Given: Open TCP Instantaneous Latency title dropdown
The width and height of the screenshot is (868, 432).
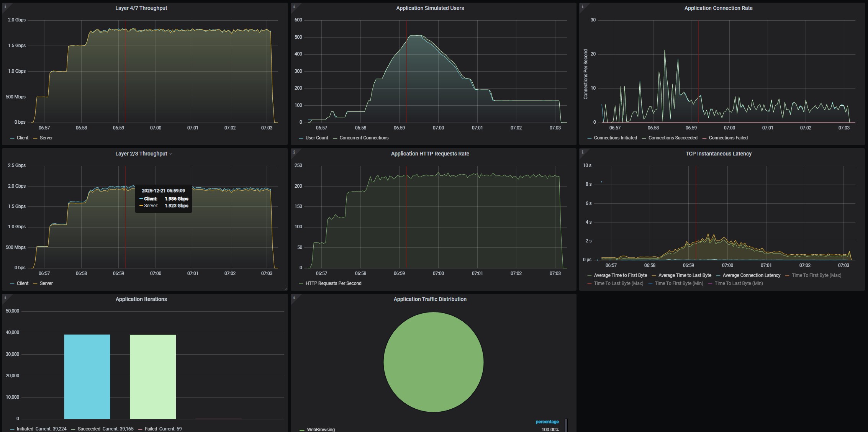Looking at the screenshot, I should click(718, 154).
